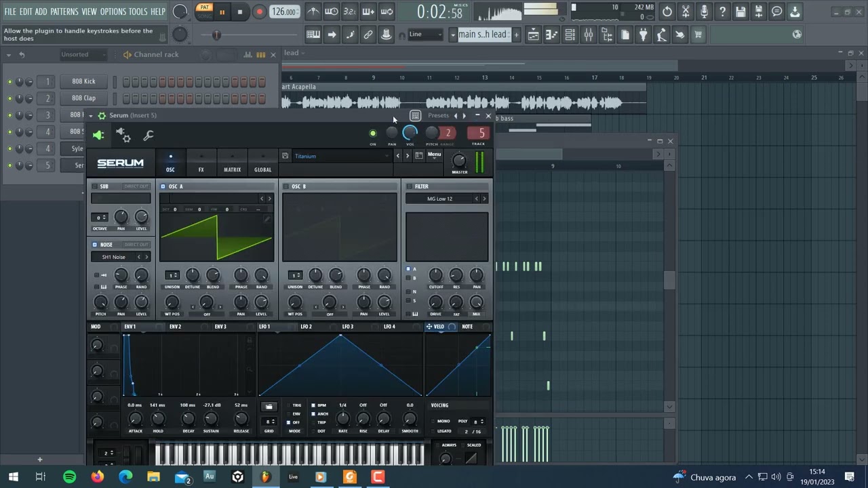This screenshot has height=488, width=868.
Task: Click Serum save preset floppy icon
Action: [x=285, y=156]
